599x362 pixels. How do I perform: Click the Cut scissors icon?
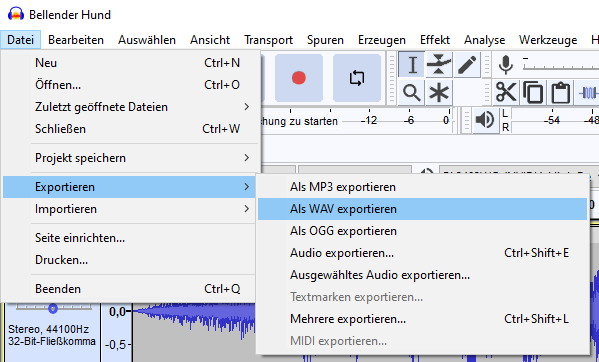point(506,92)
